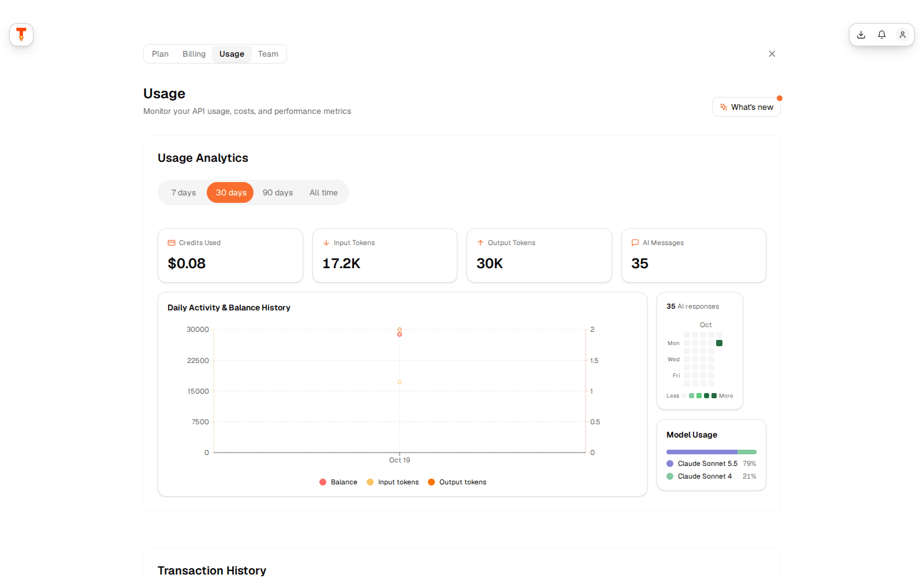Open the What's new button
924x578 pixels.
[746, 107]
